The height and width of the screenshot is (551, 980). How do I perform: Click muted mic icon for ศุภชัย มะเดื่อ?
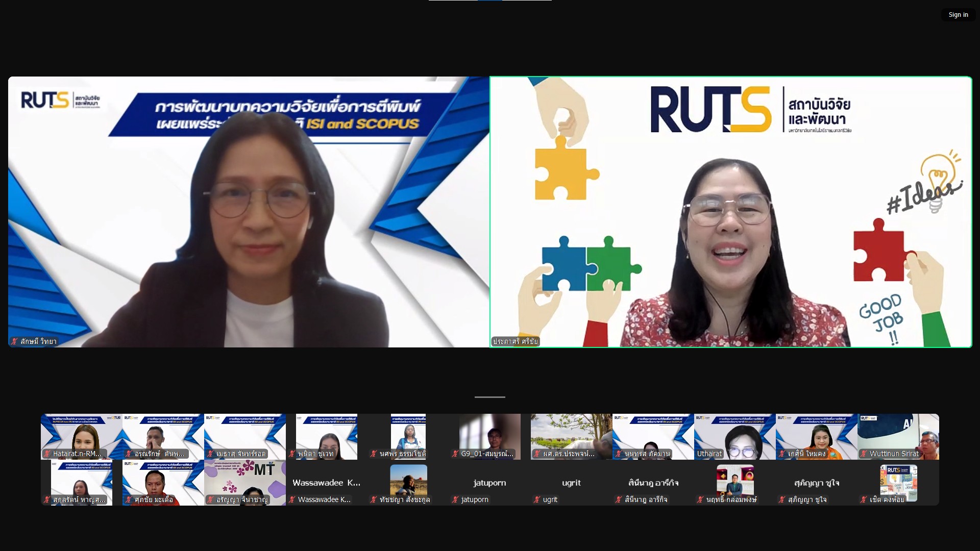(x=129, y=499)
